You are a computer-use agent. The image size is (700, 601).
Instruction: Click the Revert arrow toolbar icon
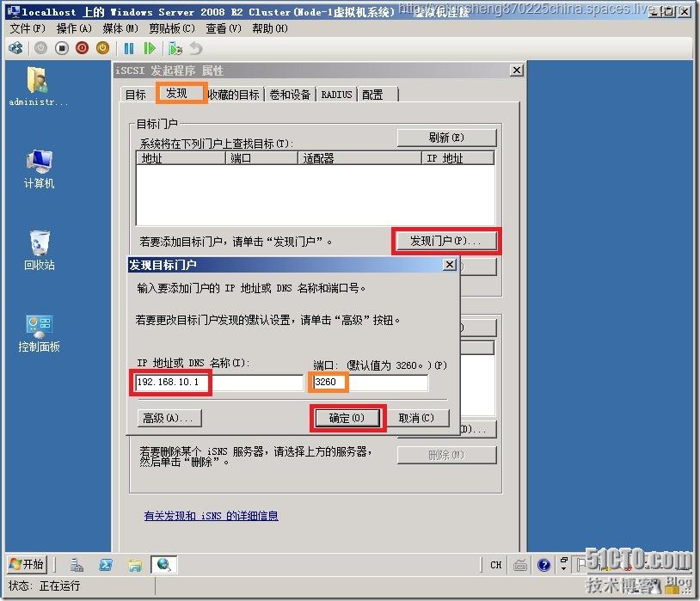click(196, 48)
